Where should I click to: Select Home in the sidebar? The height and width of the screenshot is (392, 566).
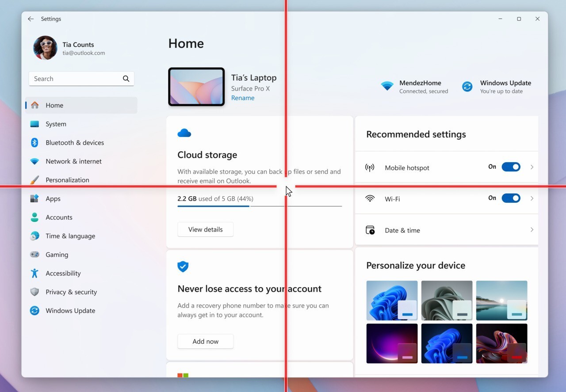coord(54,105)
